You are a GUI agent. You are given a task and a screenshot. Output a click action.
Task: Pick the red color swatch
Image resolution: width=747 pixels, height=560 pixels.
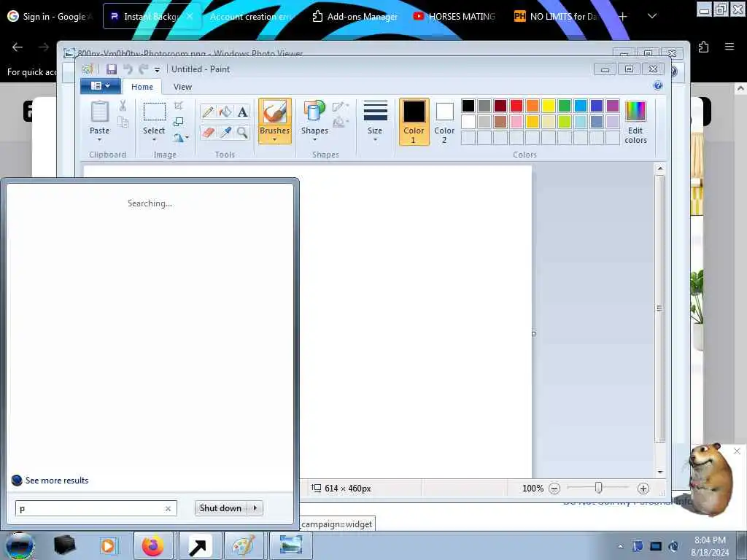point(516,105)
